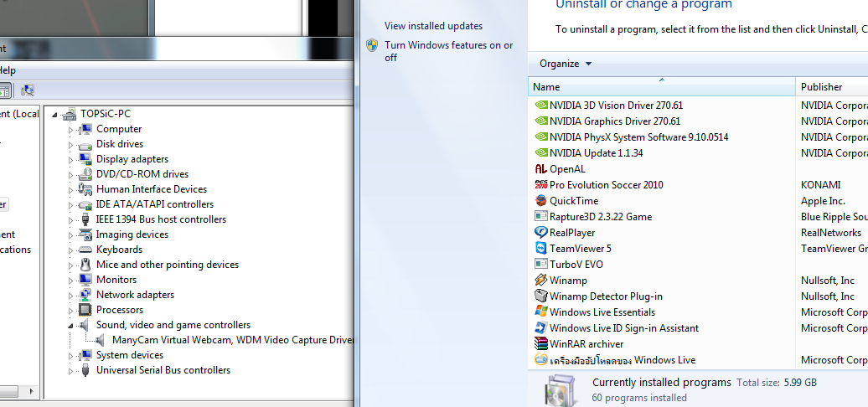
Task: Click the Scan for hardware changes toolbar icon
Action: tap(28, 90)
